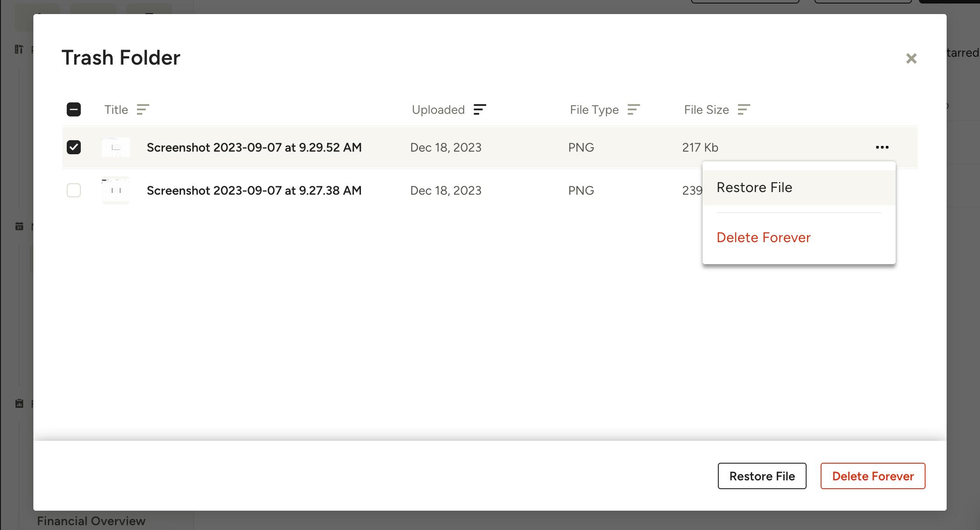Check the Screenshot 9.27.38 AM file checkbox
Viewport: 980px width, 530px height.
(x=74, y=190)
